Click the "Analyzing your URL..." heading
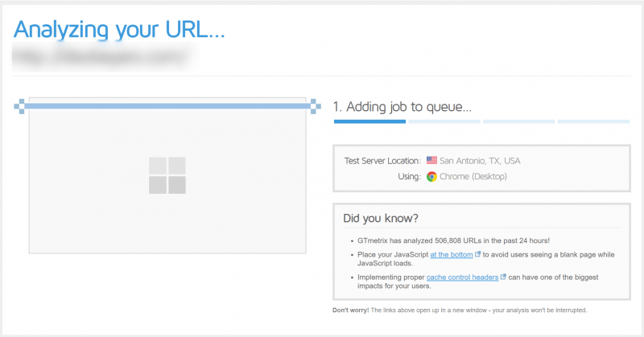The image size is (644, 337). 119,29
